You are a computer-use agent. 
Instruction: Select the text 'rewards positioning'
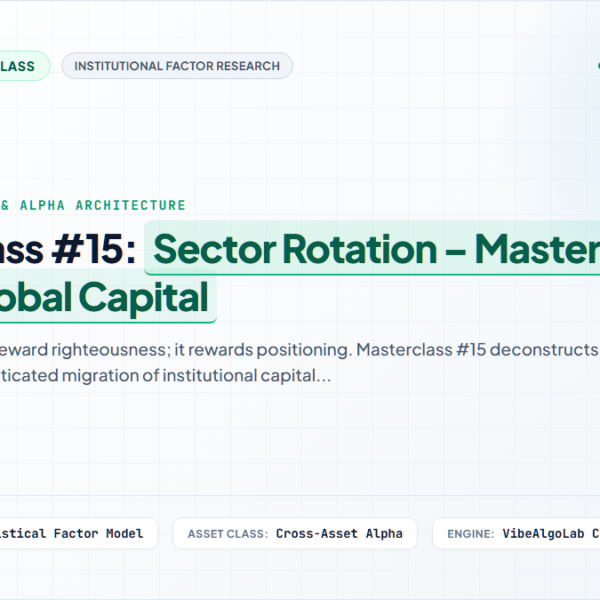point(268,350)
